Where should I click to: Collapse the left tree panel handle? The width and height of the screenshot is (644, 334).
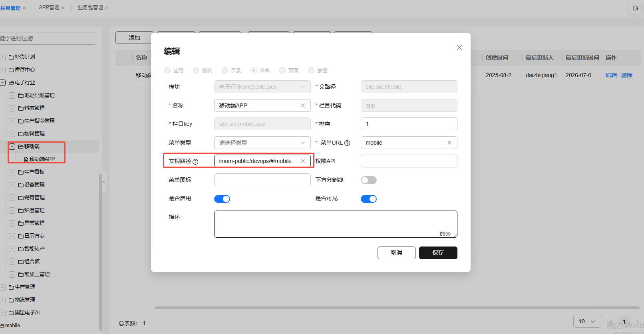[104, 182]
